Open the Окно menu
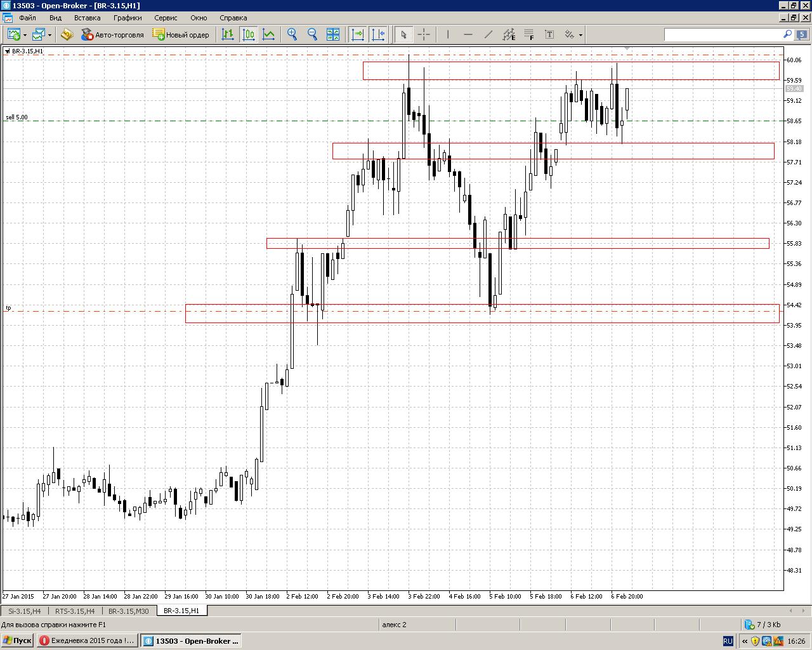Image resolution: width=812 pixels, height=650 pixels. pos(199,18)
